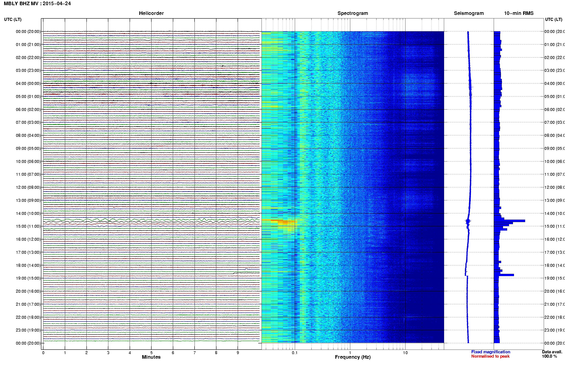Select the 'Spectrogram' panel heading
Viewport: 588px width, 368px height.
353,13
